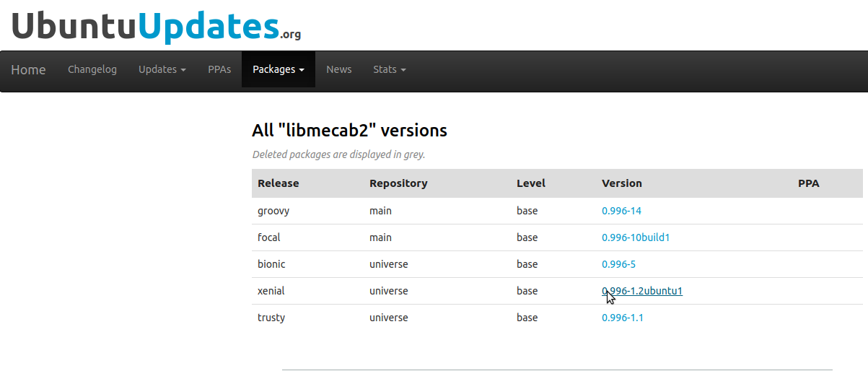
Task: Open the News page
Action: pyautogui.click(x=339, y=69)
